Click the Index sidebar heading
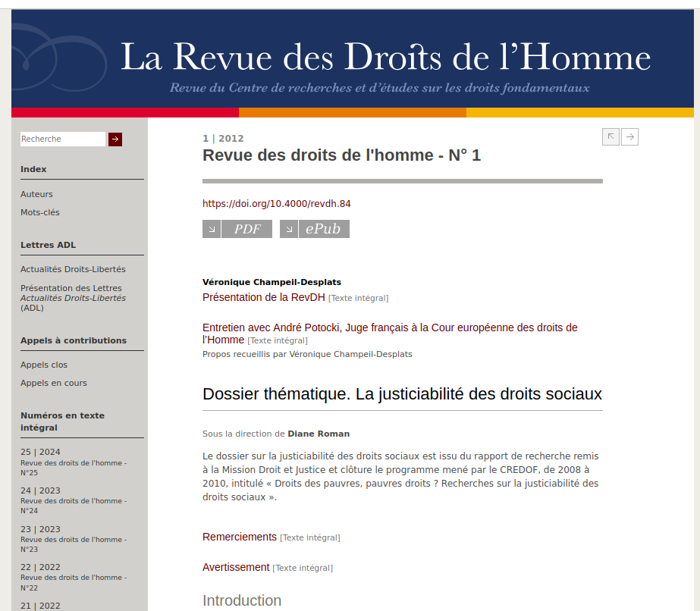This screenshot has height=611, width=700. pyautogui.click(x=33, y=169)
